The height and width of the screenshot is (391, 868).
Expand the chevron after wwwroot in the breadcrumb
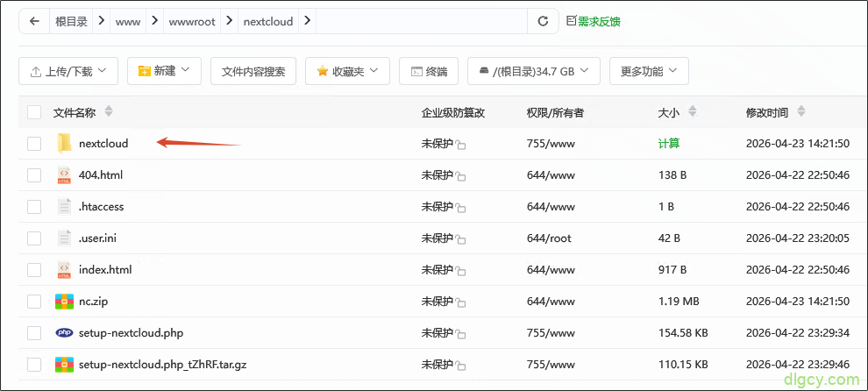tap(229, 22)
